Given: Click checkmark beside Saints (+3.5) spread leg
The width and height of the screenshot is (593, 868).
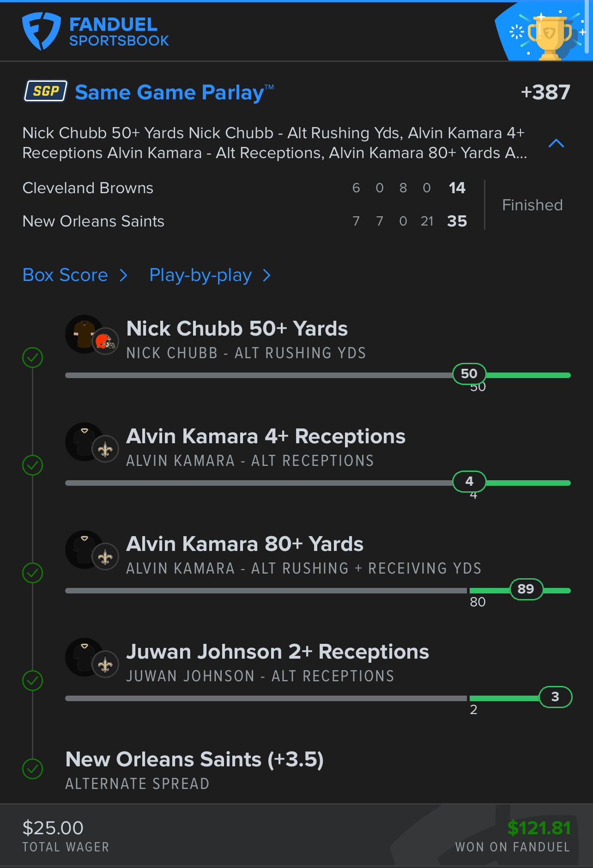Looking at the screenshot, I should coord(33,769).
